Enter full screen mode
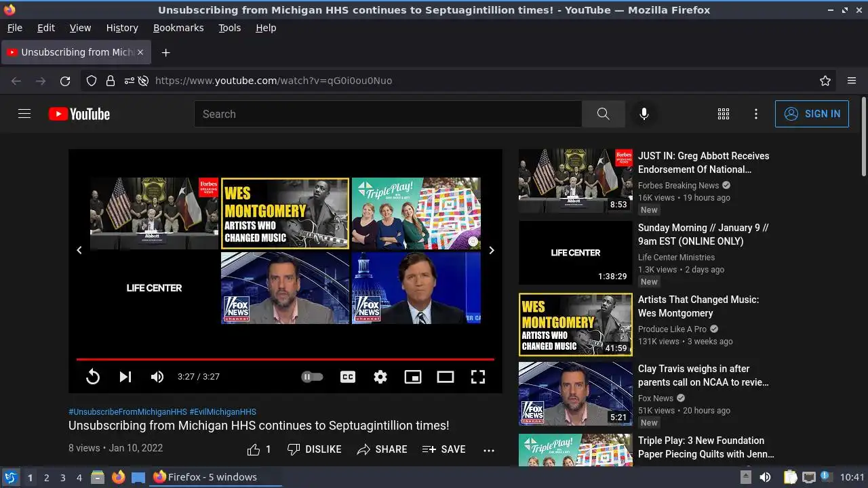The image size is (868, 488). (478, 377)
